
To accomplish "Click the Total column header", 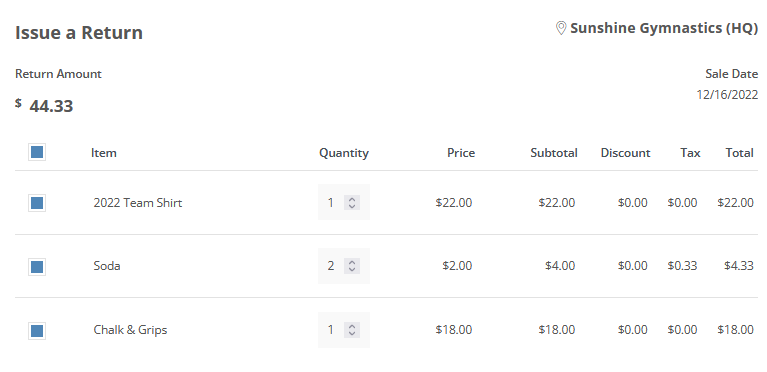I will click(740, 153).
